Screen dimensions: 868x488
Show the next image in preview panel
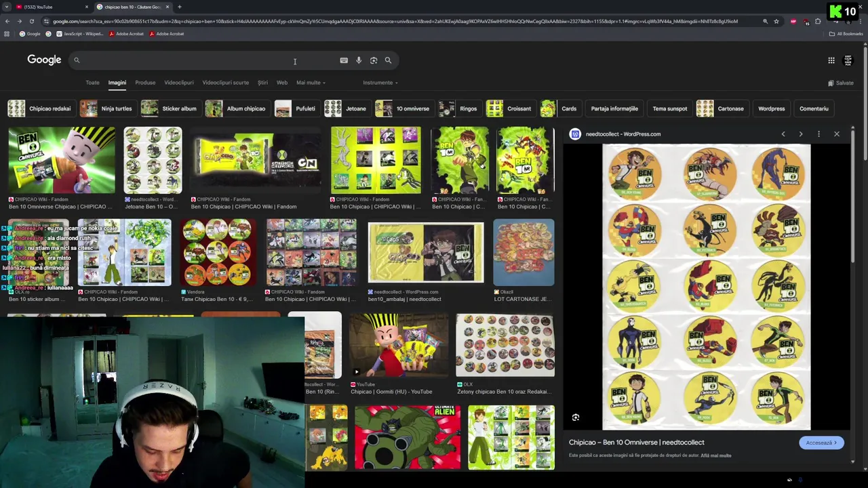(801, 134)
